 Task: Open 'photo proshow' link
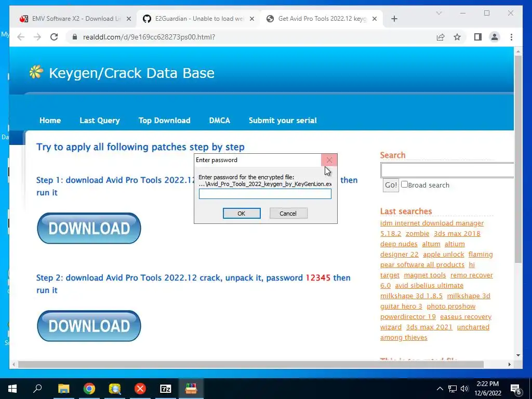click(451, 307)
